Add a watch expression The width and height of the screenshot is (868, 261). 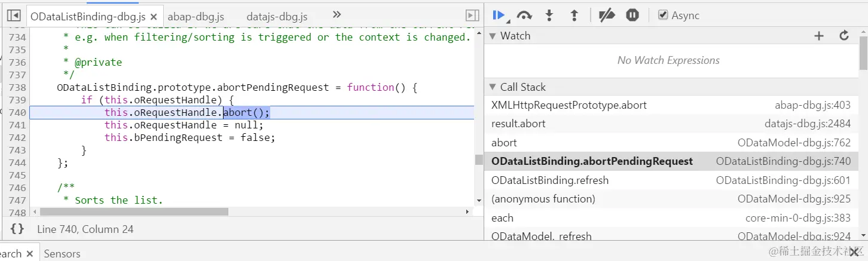click(819, 36)
